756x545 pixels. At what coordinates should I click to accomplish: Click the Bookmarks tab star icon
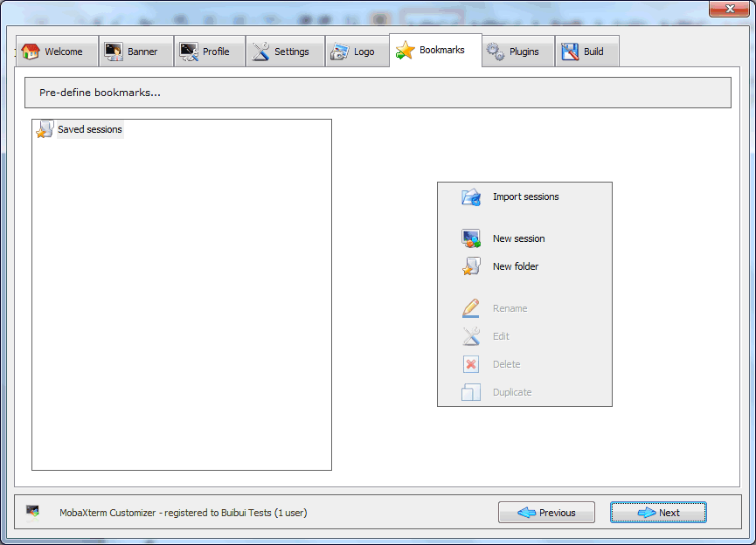pos(405,50)
